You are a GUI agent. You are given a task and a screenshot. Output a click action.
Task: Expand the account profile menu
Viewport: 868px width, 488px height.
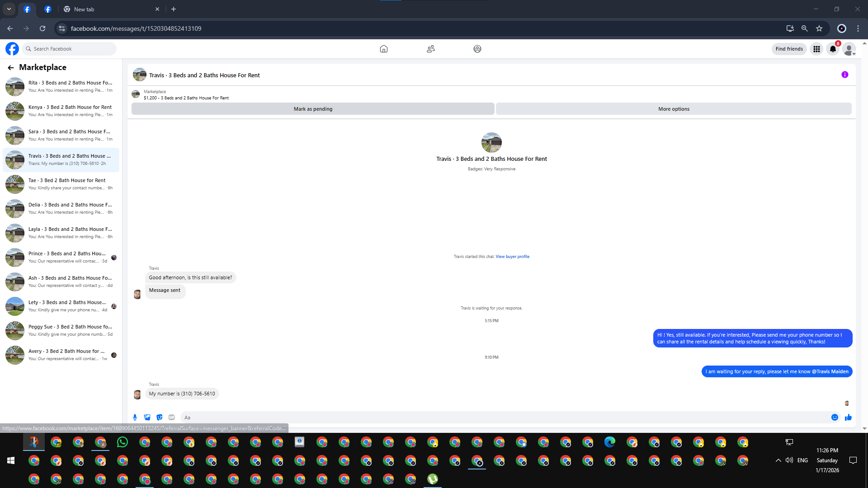(849, 49)
